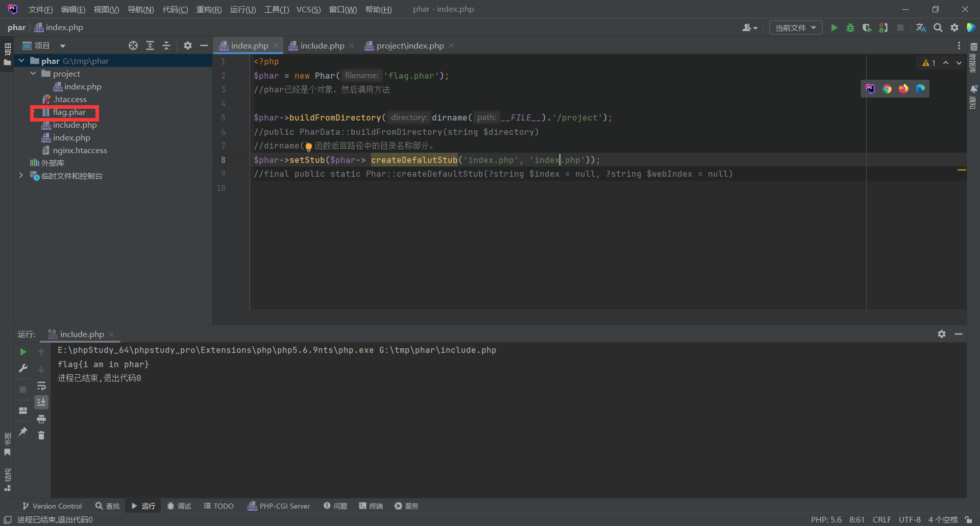The height and width of the screenshot is (526, 980).
Task: Switch to include.php editor tab
Action: coord(322,45)
